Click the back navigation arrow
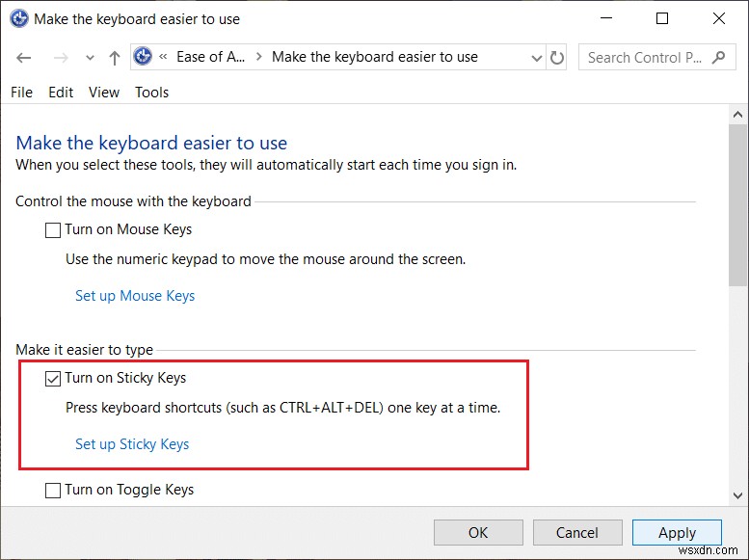This screenshot has width=749, height=560. coord(23,58)
